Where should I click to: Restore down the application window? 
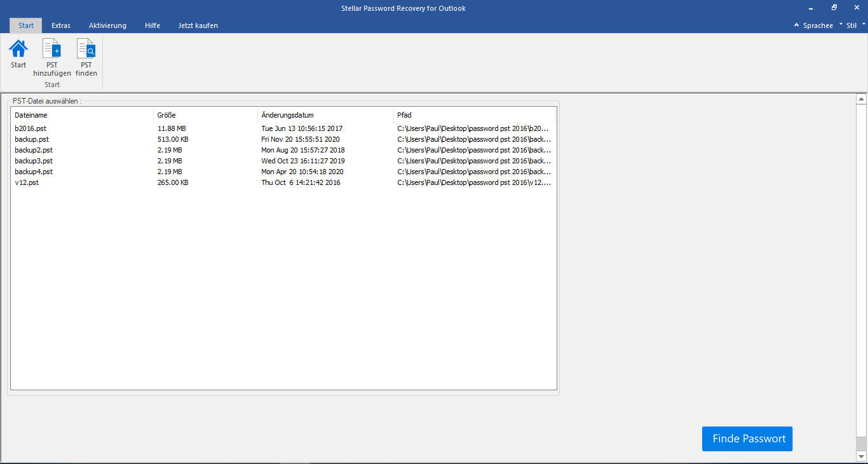pyautogui.click(x=834, y=8)
